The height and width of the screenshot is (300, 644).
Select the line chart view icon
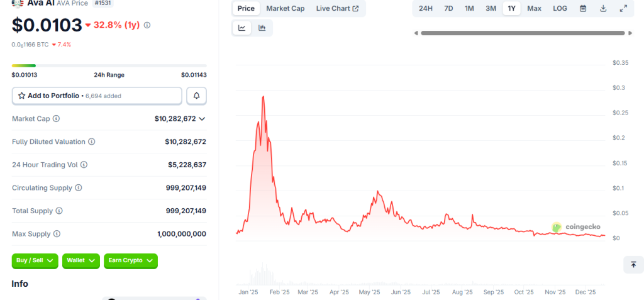point(242,28)
